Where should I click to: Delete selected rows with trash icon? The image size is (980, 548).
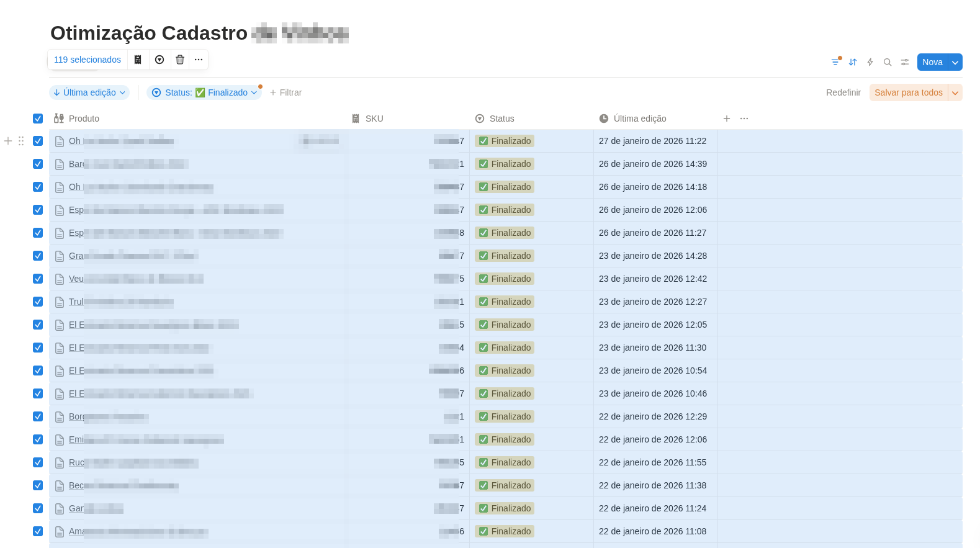180,60
